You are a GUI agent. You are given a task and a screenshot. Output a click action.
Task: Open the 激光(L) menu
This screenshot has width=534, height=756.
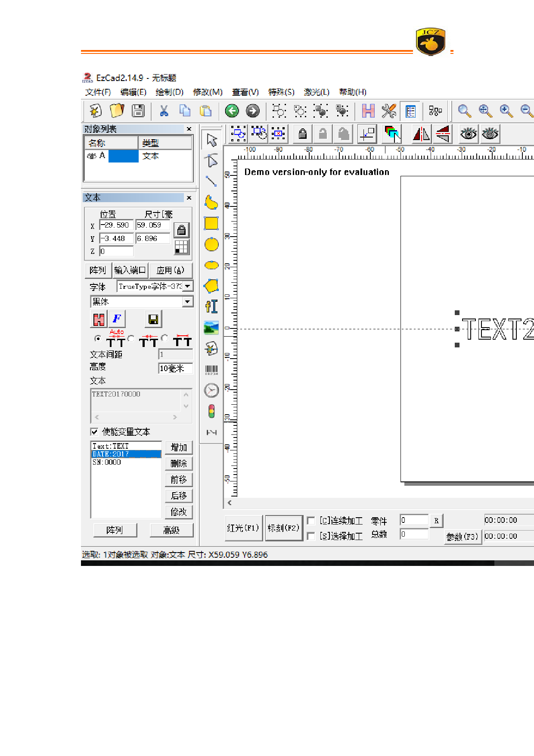(x=316, y=92)
